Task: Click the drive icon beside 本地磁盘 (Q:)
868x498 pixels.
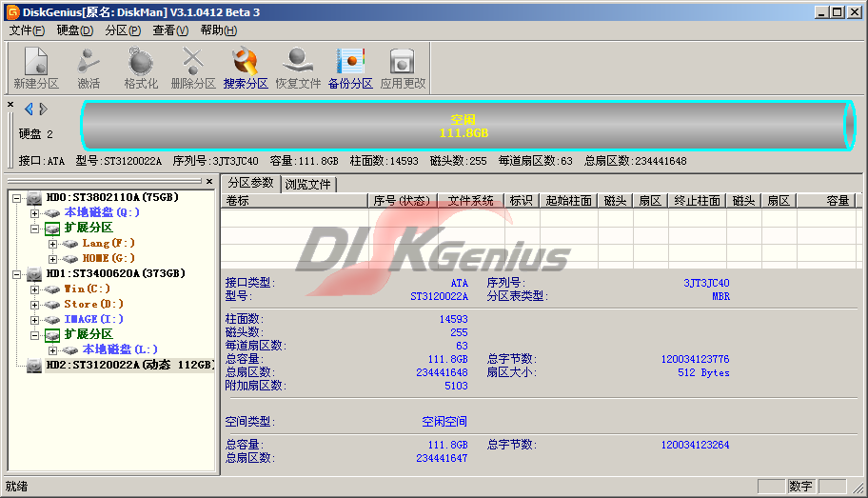Action: [52, 212]
